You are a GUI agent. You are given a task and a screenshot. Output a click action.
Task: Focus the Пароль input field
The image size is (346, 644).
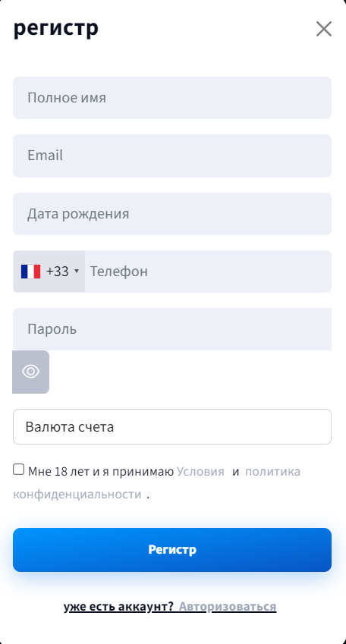[172, 329]
